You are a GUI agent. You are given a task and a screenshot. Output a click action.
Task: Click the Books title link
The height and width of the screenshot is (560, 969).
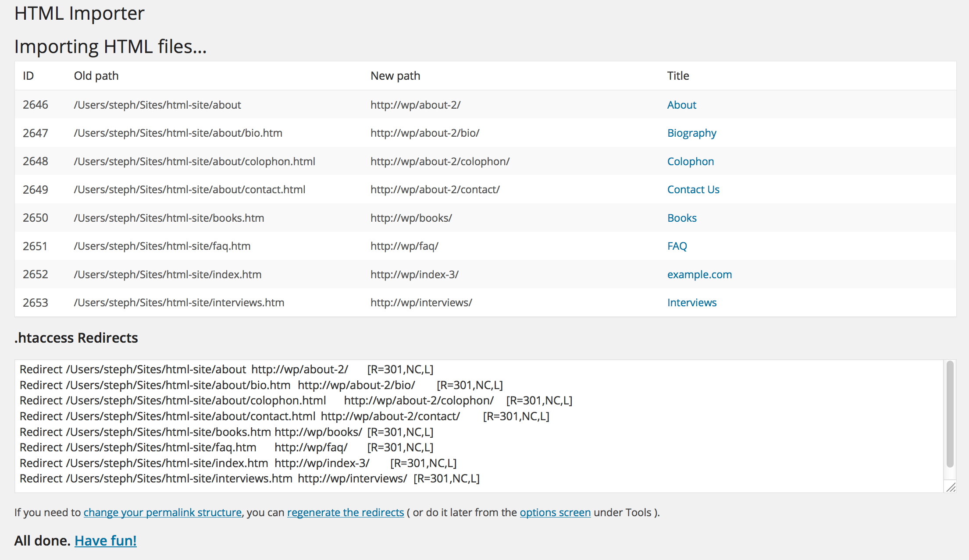pos(681,217)
